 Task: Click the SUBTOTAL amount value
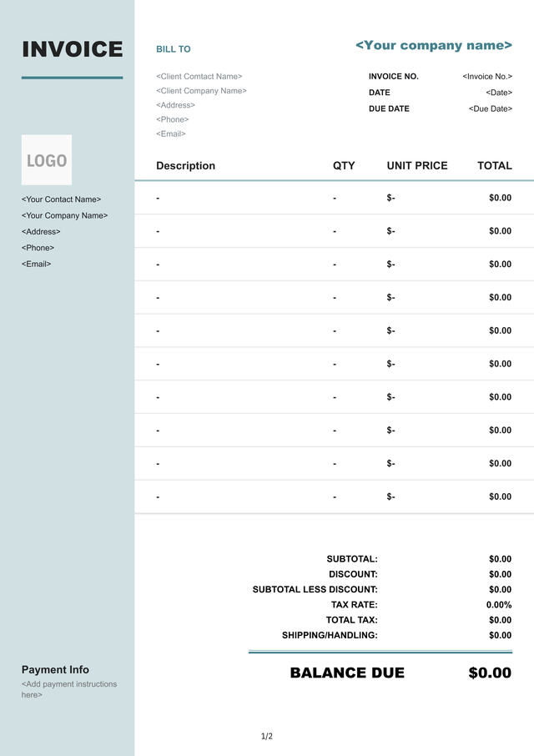coord(500,559)
